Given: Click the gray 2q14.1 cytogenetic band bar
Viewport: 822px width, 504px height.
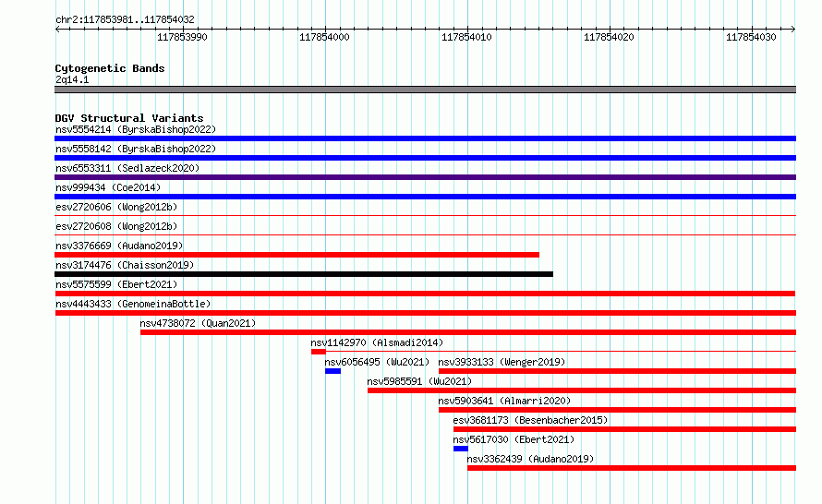Looking at the screenshot, I should (425, 90).
